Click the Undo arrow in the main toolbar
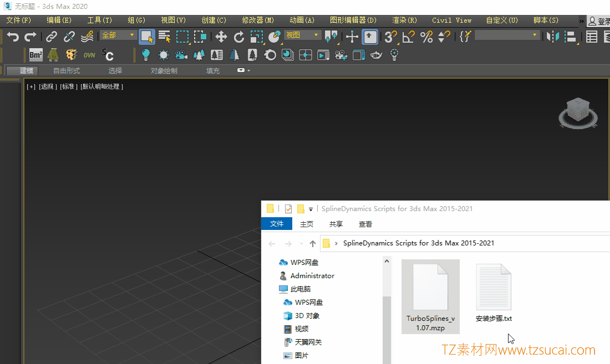Screen dimensions: 610x364 tap(13, 37)
